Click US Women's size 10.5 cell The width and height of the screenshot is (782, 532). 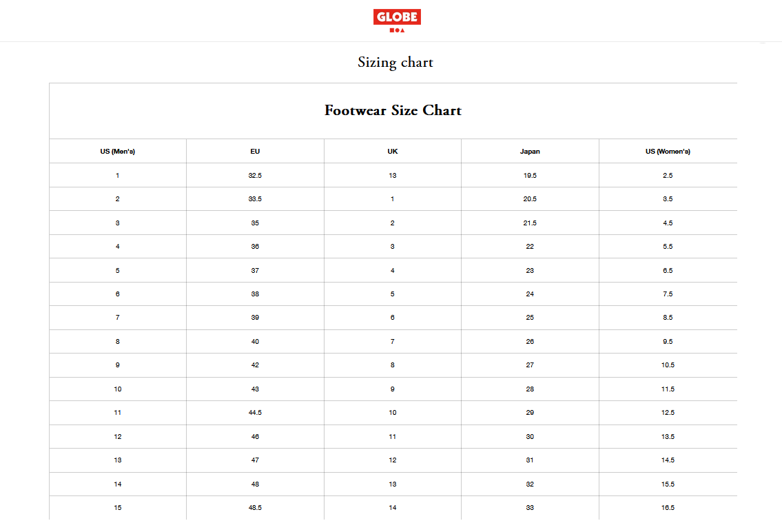[x=668, y=365]
